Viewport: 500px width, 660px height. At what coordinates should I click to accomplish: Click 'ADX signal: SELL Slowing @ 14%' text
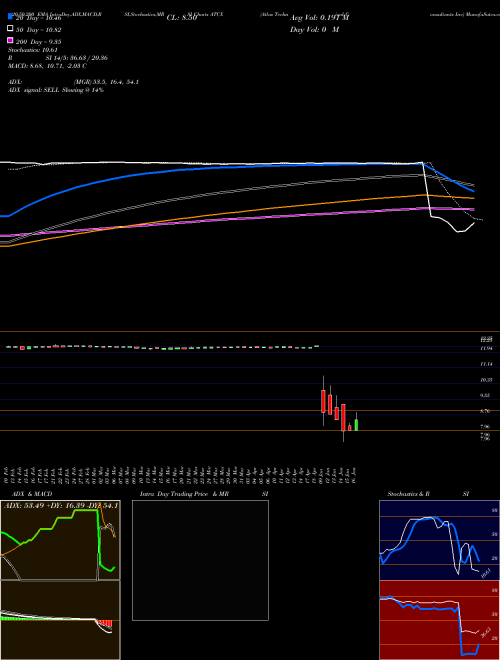tap(56, 90)
